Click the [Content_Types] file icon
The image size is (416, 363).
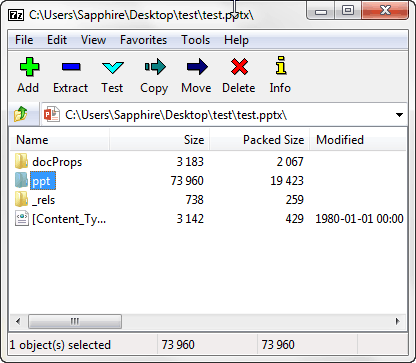tap(22, 219)
